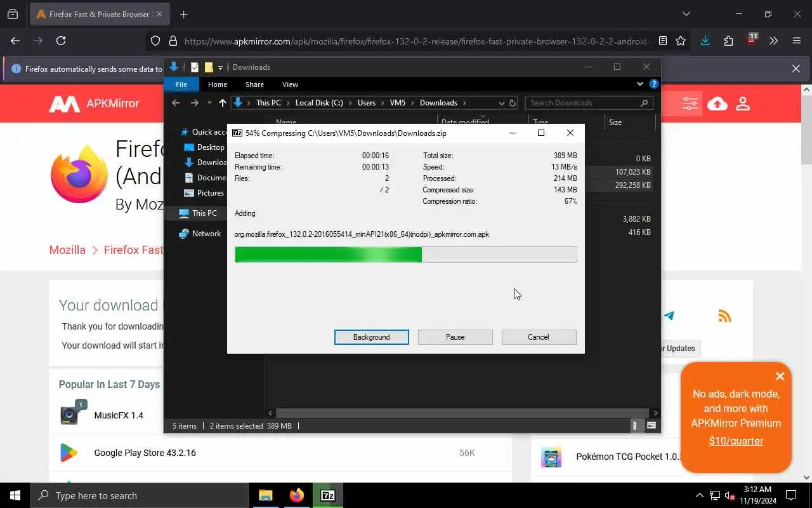Cancel the 7-Zip compression
Screen dimensions: 812x508
pyautogui.click(x=539, y=337)
